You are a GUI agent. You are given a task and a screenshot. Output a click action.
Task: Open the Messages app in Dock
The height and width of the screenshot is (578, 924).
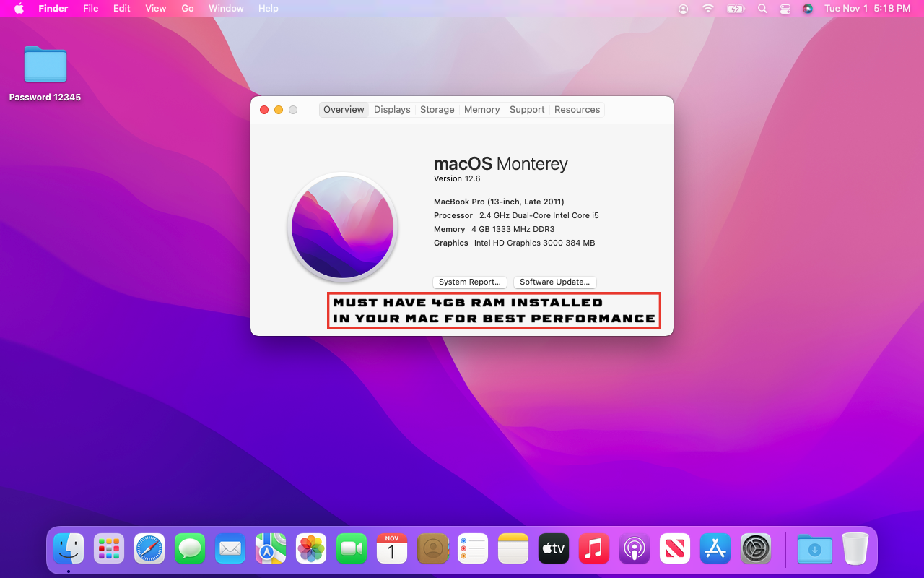point(190,549)
